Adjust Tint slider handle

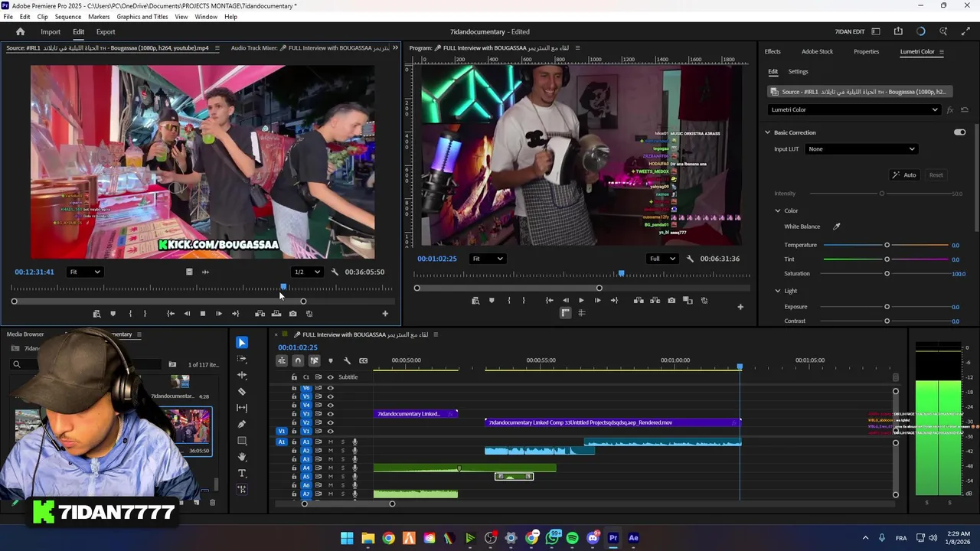(x=887, y=259)
